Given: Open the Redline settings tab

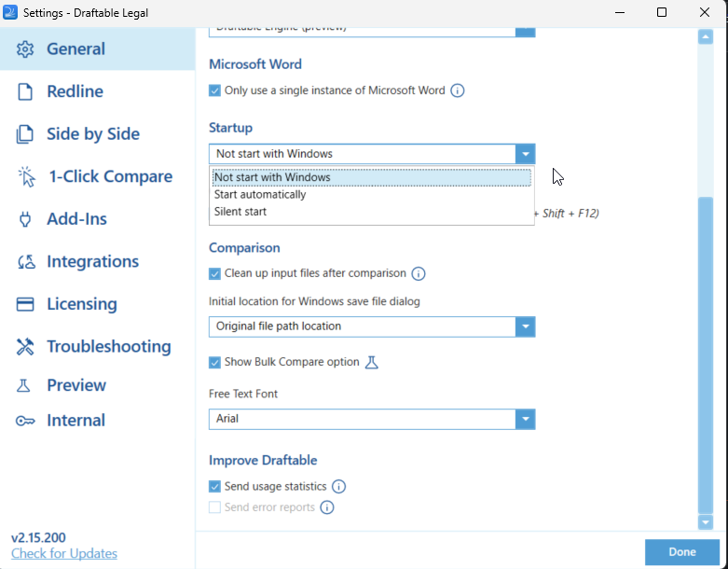Looking at the screenshot, I should 98,91.
